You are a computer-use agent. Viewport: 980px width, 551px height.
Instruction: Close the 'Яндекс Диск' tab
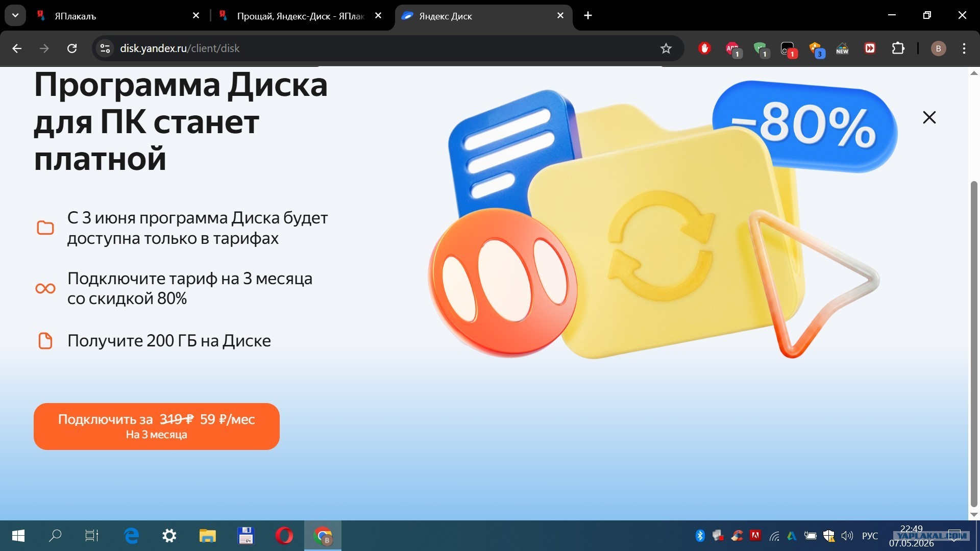560,16
